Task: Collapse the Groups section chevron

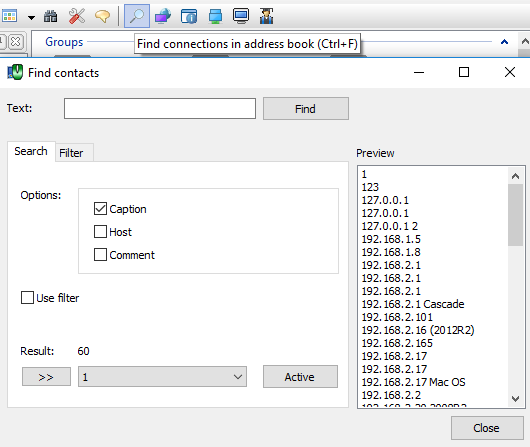Action: click(x=504, y=42)
